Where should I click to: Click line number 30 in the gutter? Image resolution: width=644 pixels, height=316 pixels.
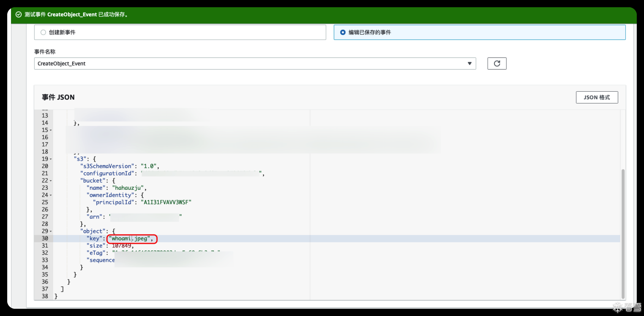(x=45, y=239)
